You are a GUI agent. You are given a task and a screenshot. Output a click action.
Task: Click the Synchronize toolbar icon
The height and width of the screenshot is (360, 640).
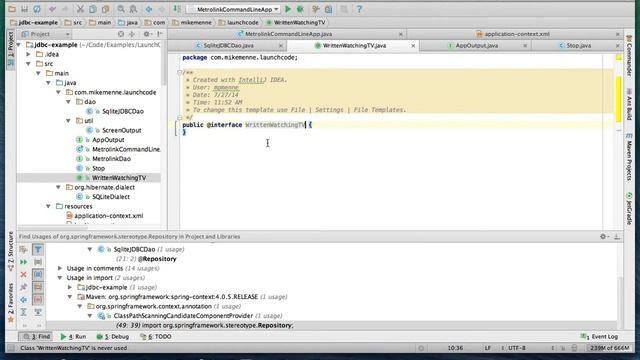[x=37, y=9]
